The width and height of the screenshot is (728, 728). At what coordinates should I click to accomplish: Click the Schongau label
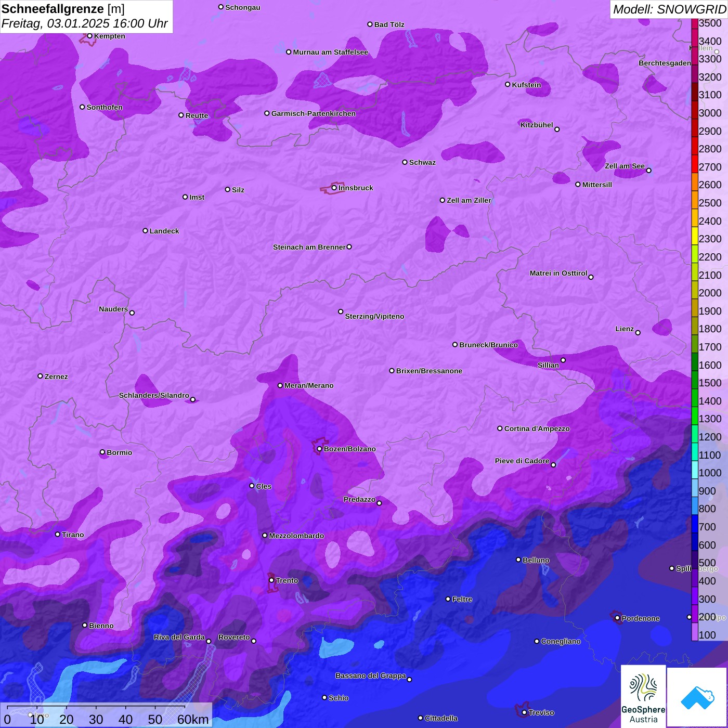pos(243,7)
